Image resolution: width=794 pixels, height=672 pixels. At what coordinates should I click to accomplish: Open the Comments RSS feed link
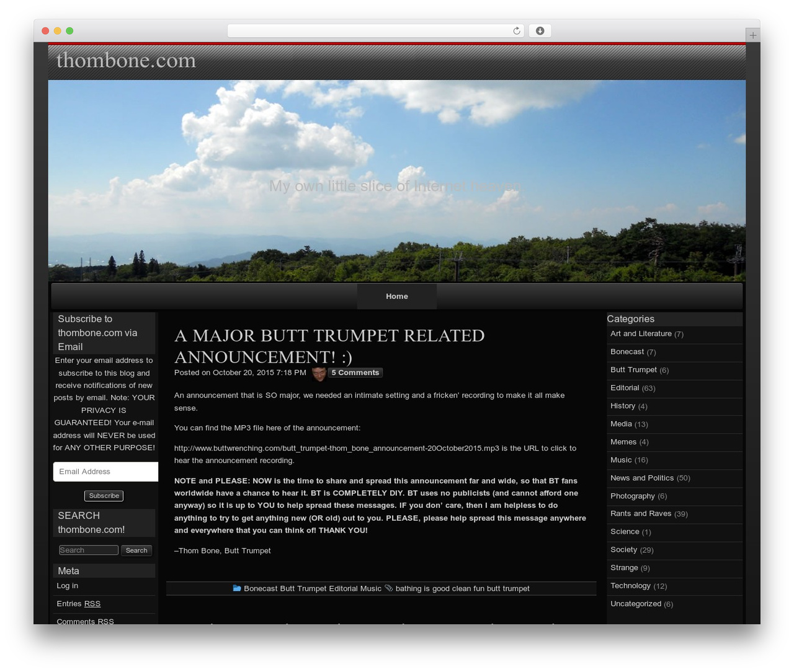point(85,621)
